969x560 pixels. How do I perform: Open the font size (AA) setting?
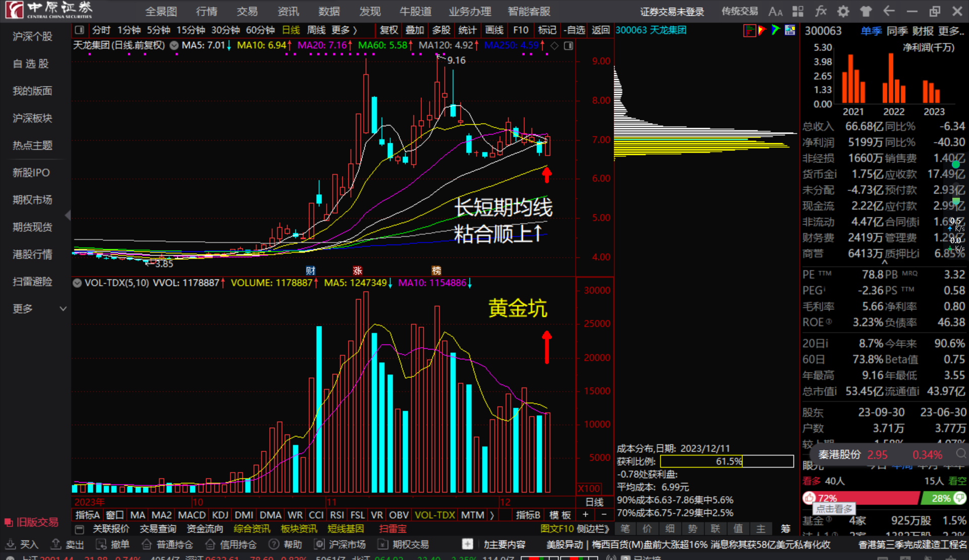775,12
